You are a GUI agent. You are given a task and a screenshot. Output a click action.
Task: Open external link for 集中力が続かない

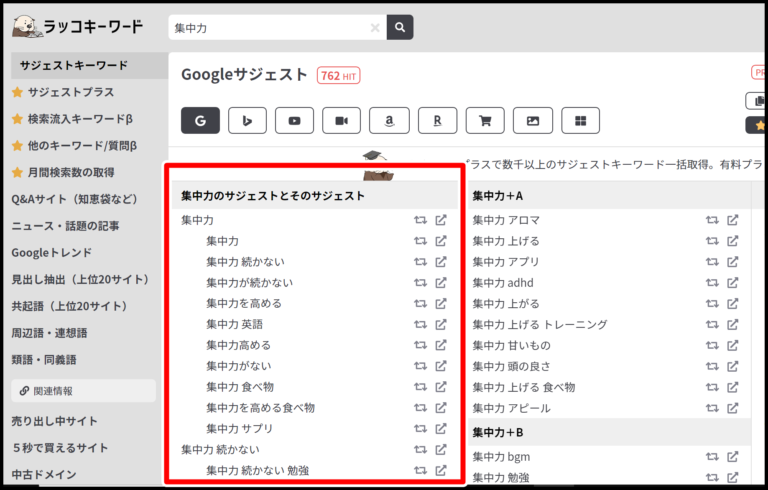[441, 283]
